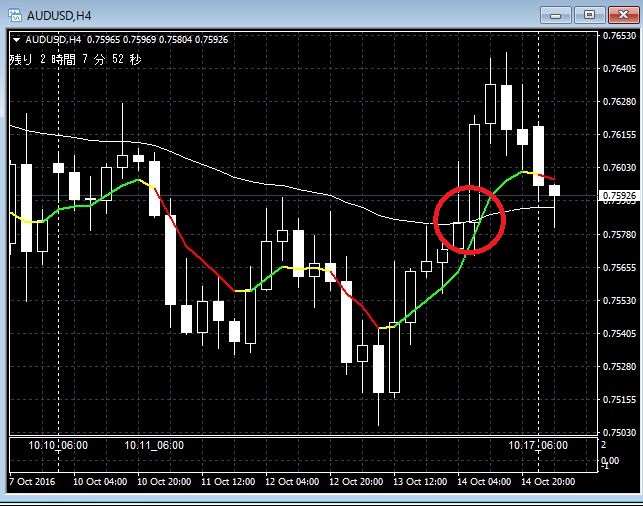Click the 14 Oct 20:00 time axis label
This screenshot has height=506, width=643.
pyautogui.click(x=548, y=481)
